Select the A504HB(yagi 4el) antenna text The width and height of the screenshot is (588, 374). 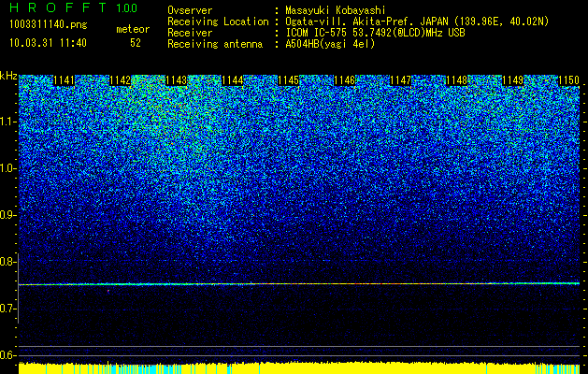pos(330,44)
